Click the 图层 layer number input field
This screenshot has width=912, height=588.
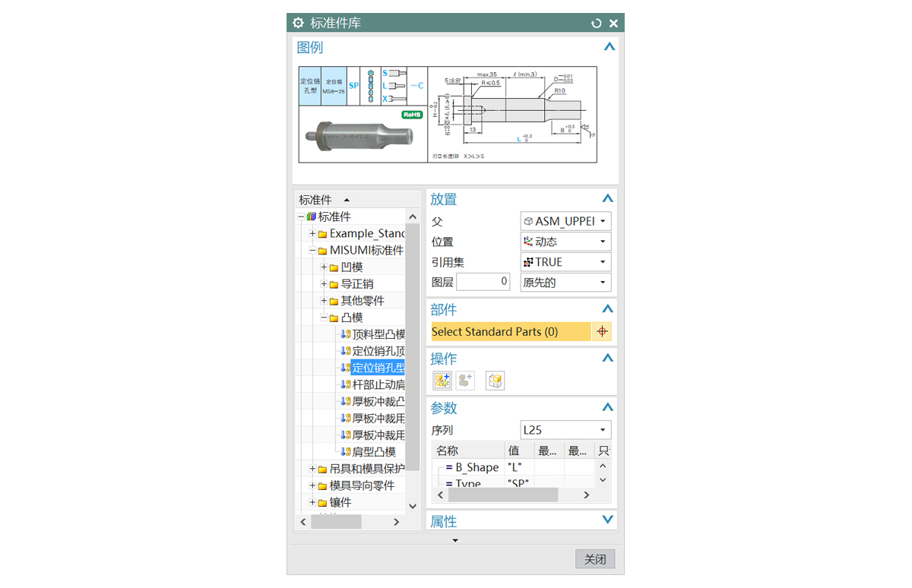click(x=483, y=282)
